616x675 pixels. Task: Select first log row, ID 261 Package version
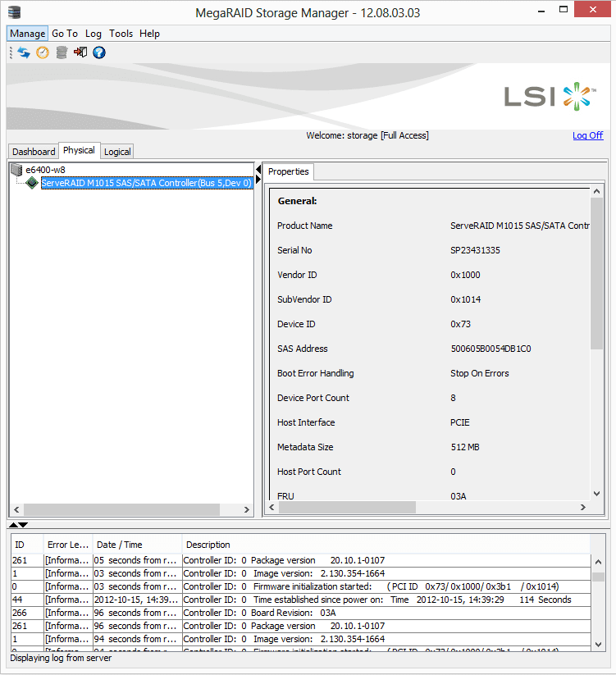[x=301, y=560]
